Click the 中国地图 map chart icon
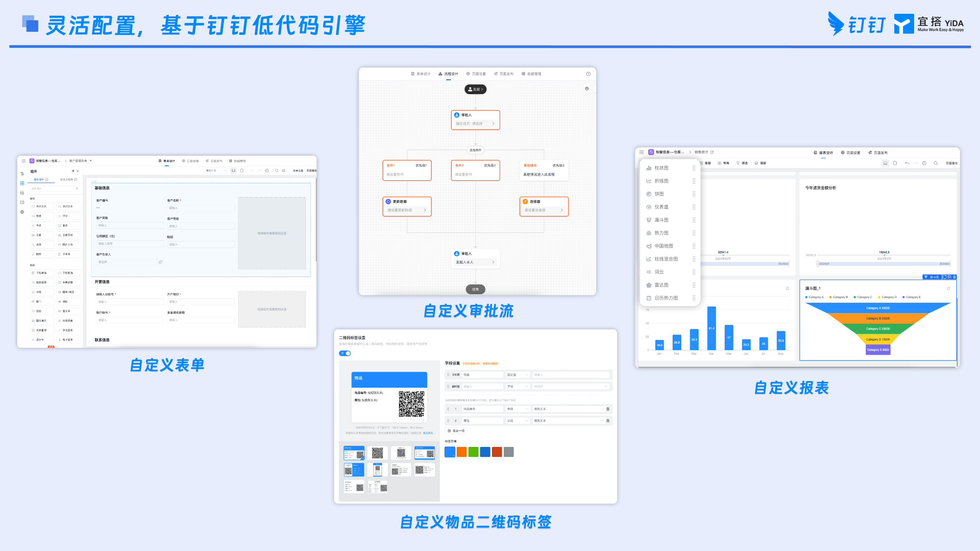980x551 pixels. point(648,246)
